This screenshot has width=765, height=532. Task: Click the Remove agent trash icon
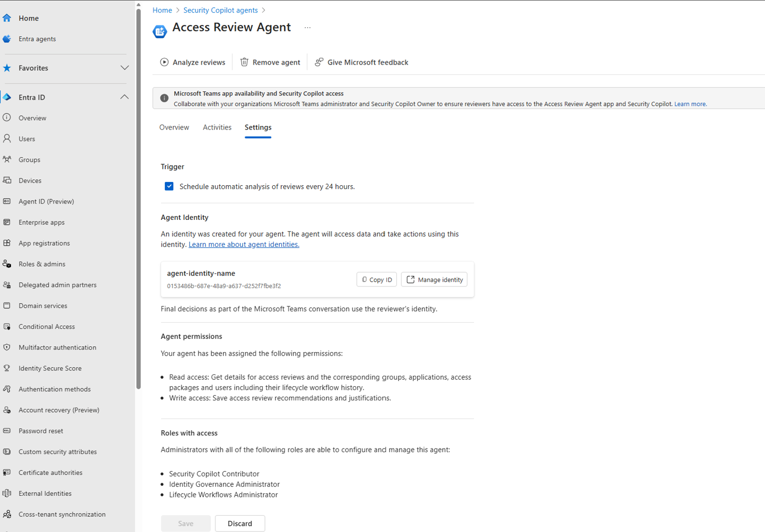point(244,62)
